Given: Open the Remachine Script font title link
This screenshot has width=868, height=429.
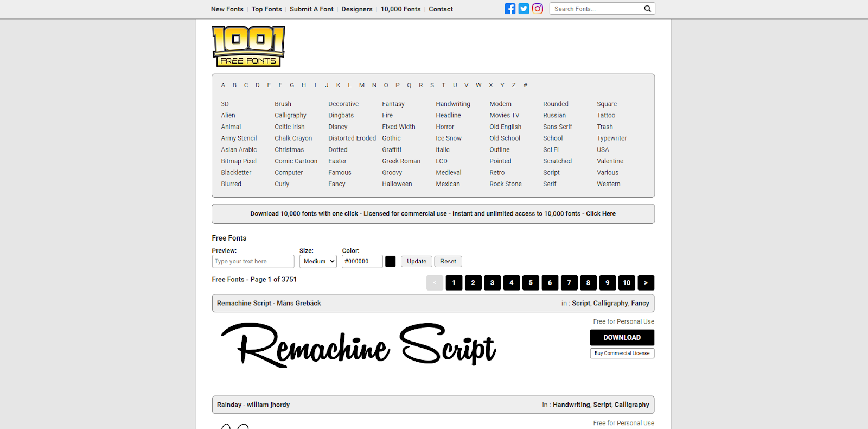Looking at the screenshot, I should point(244,303).
